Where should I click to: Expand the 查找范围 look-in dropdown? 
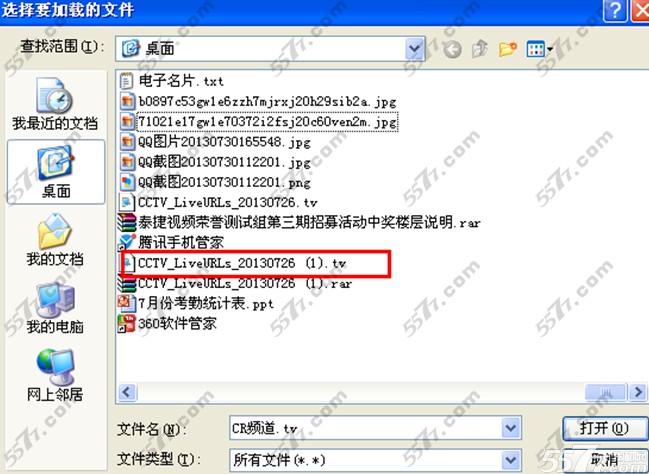[x=414, y=49]
